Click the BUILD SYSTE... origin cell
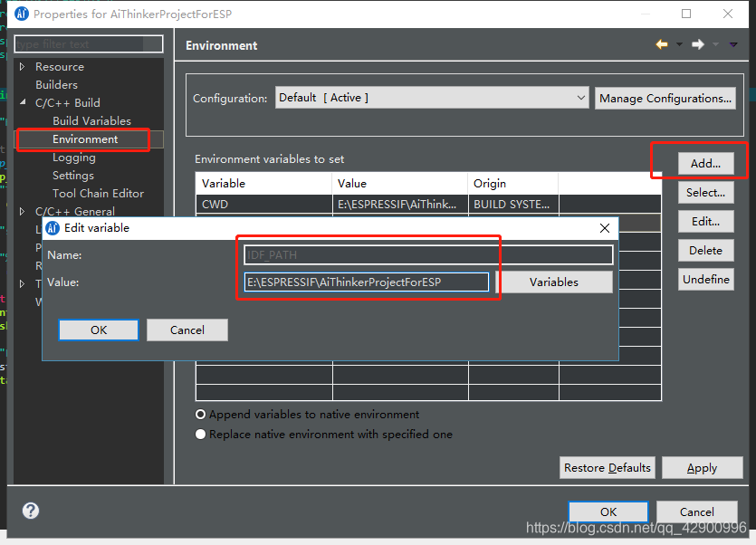Screen dimensions: 756x545 513,204
